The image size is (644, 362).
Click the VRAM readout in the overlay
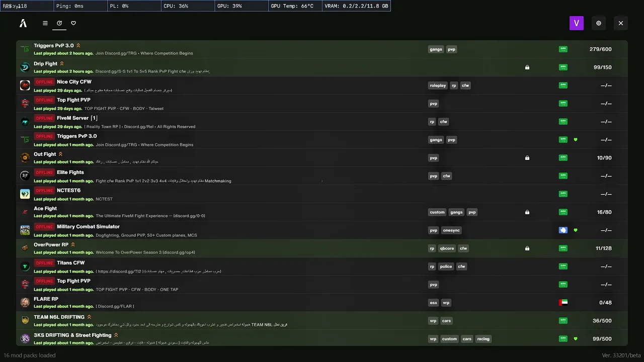[x=356, y=6]
